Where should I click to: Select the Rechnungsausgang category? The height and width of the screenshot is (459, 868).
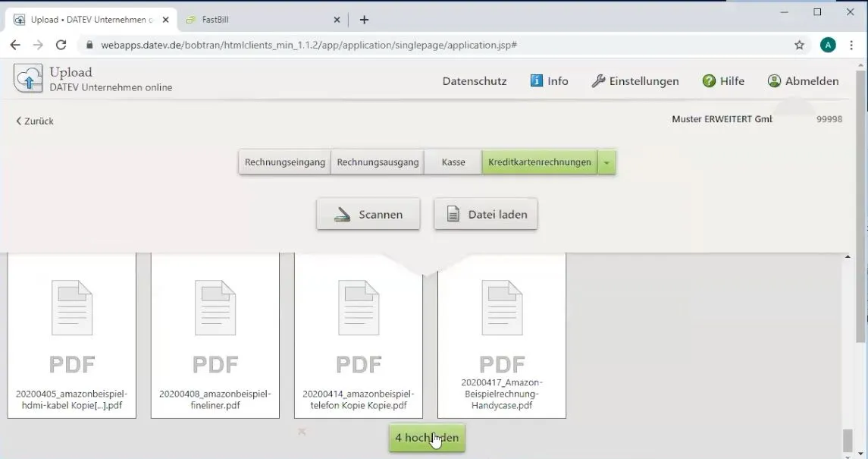(378, 162)
